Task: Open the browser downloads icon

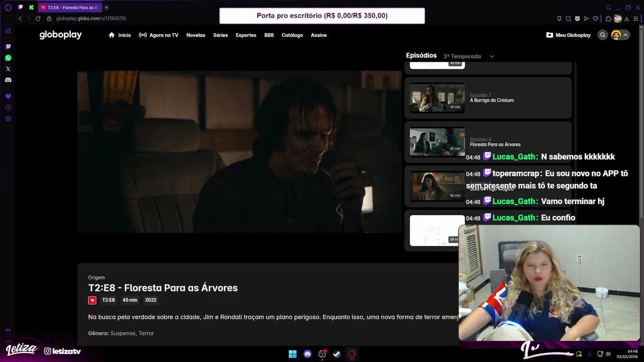Action: (x=627, y=19)
